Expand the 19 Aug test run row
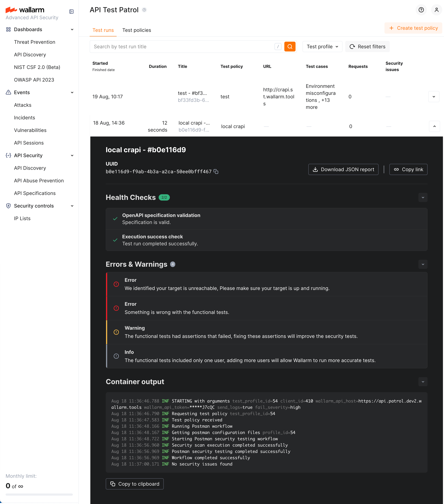Viewport: 444px width, 504px height. [434, 96]
